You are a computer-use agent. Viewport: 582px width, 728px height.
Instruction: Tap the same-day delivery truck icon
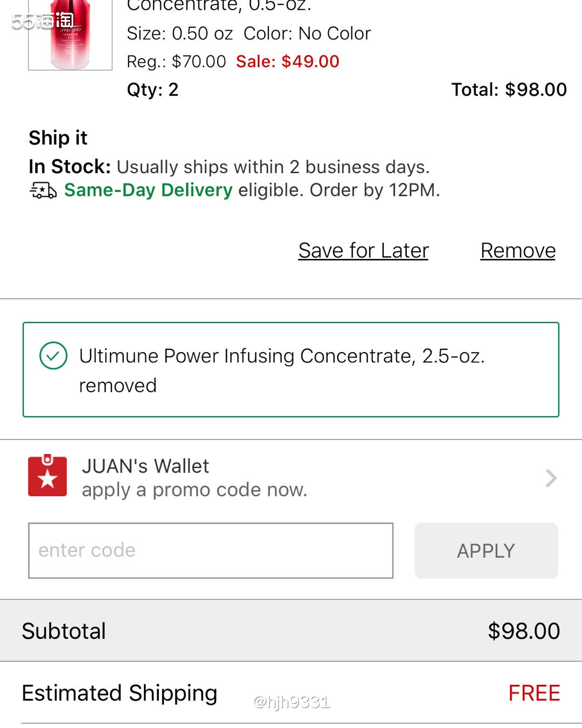43,190
